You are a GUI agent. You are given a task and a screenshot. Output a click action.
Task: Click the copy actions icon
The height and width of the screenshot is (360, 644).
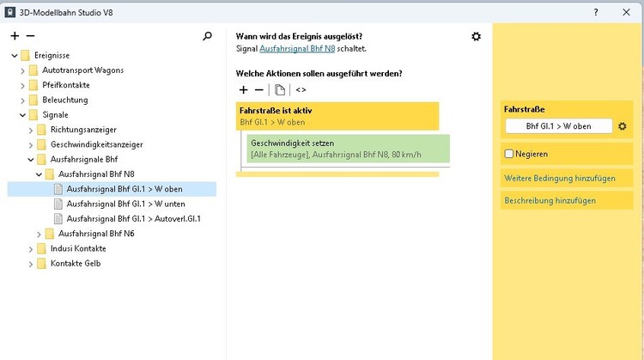280,89
